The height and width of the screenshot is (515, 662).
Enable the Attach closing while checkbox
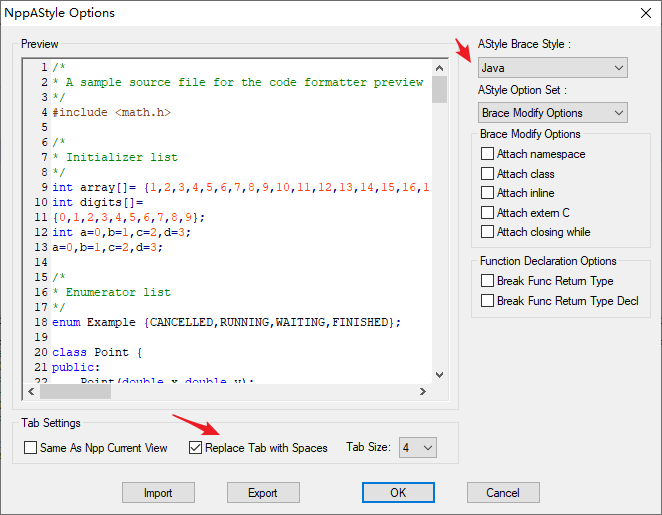[487, 232]
